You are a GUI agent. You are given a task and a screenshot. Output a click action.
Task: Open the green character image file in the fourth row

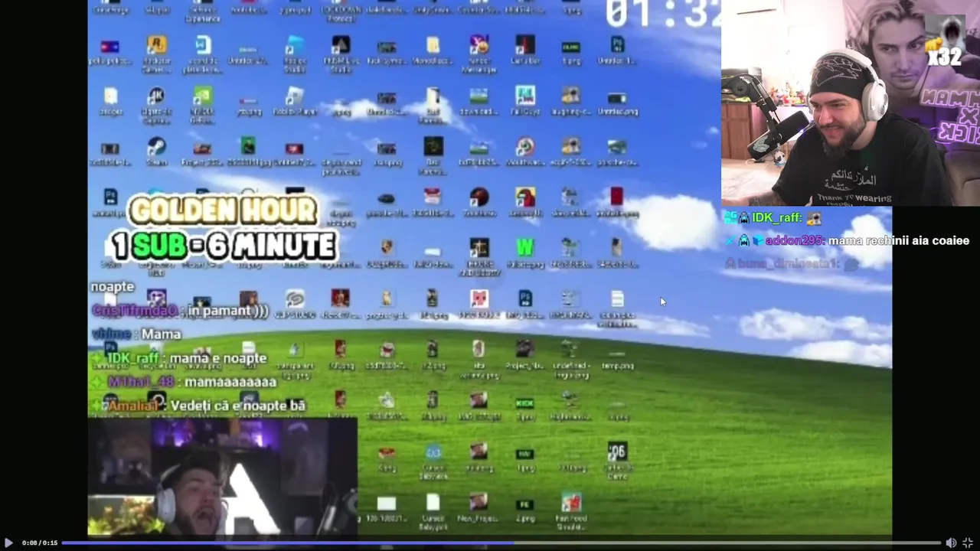249,146
